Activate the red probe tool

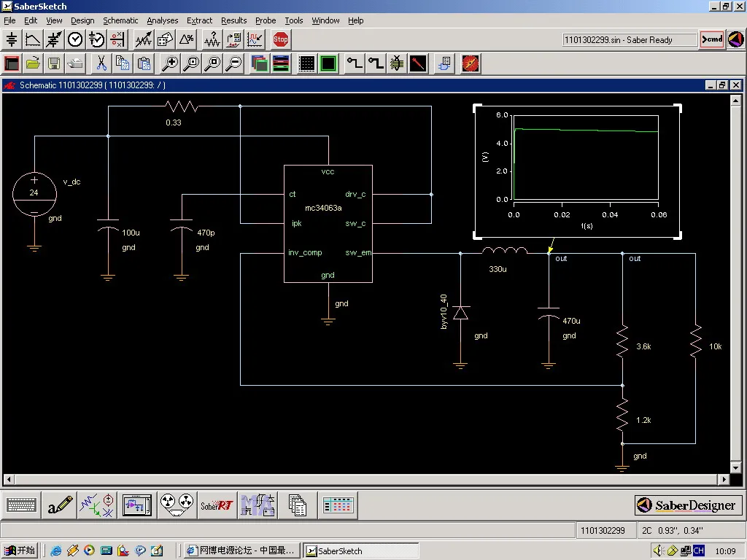tap(418, 63)
